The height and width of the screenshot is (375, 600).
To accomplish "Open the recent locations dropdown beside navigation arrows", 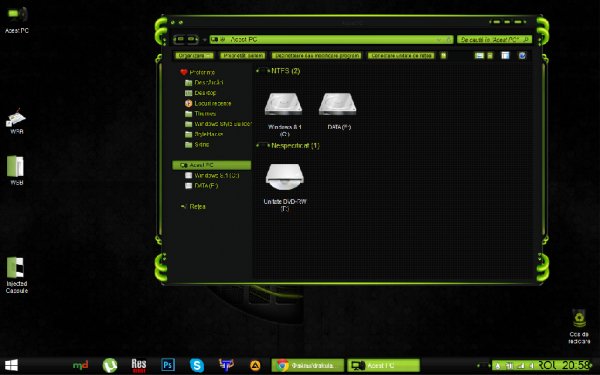I will [x=204, y=40].
